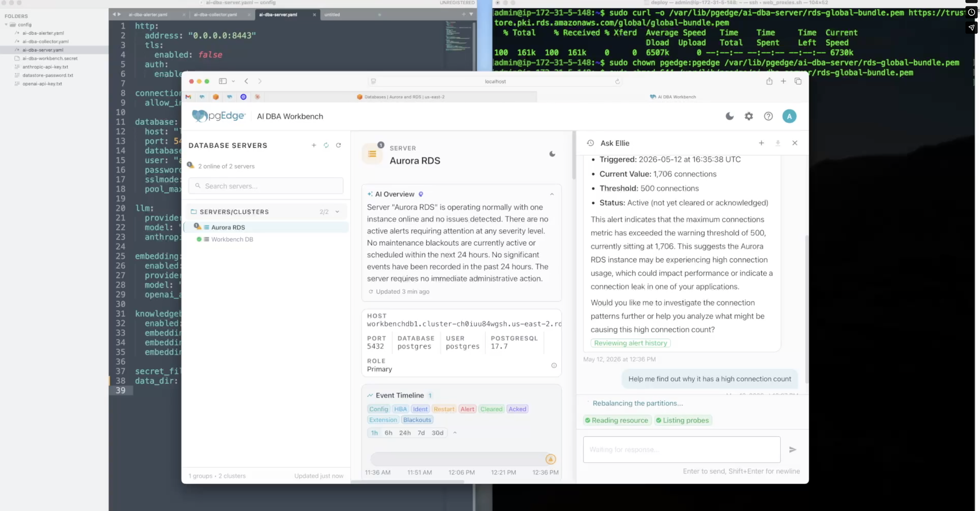The width and height of the screenshot is (980, 511).
Task: Toggle the Cleared event filter
Action: click(491, 409)
